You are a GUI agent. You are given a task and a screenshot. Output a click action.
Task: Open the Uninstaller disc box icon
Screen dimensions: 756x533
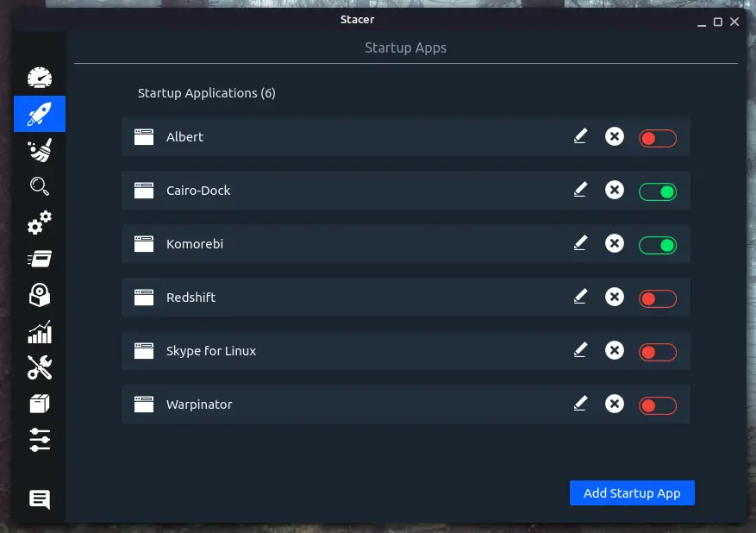click(x=40, y=295)
